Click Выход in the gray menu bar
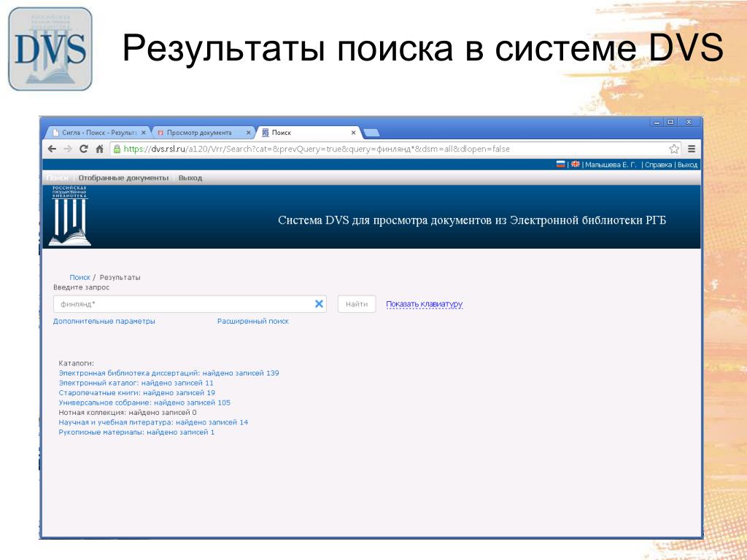This screenshot has width=747, height=560. [x=190, y=178]
